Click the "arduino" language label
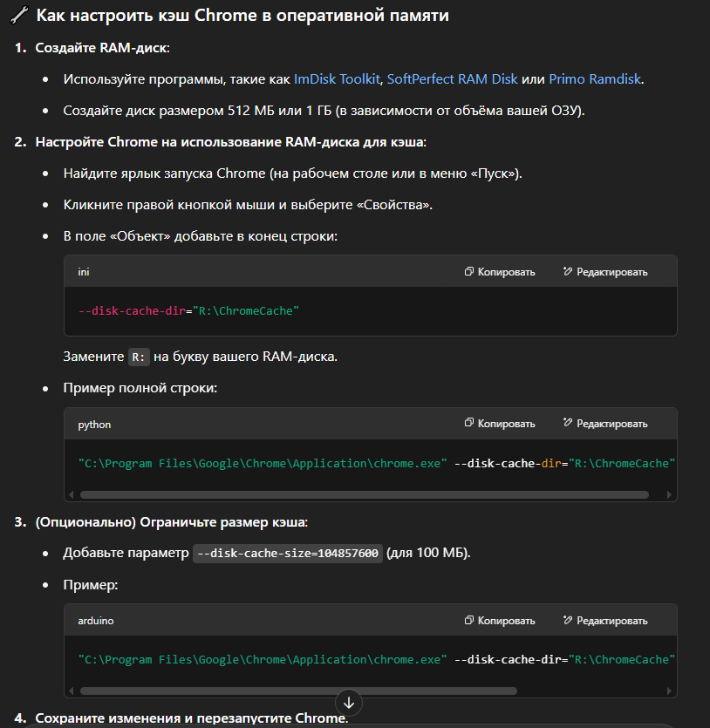This screenshot has height=728, width=710. (x=96, y=621)
